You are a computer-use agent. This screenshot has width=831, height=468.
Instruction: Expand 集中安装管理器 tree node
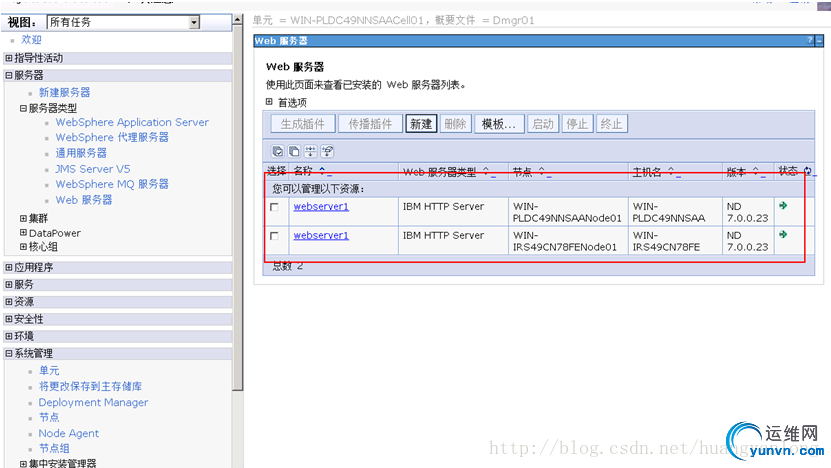(23, 464)
